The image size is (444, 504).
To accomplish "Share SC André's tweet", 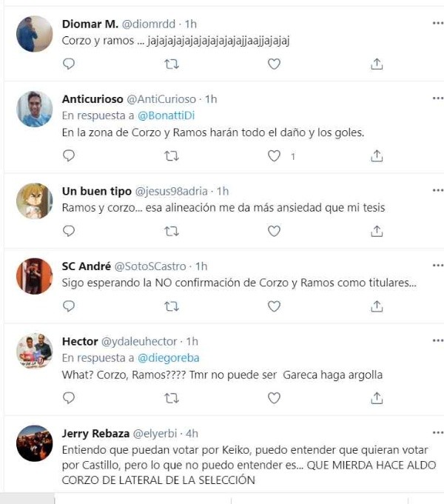I will pyautogui.click(x=377, y=306).
